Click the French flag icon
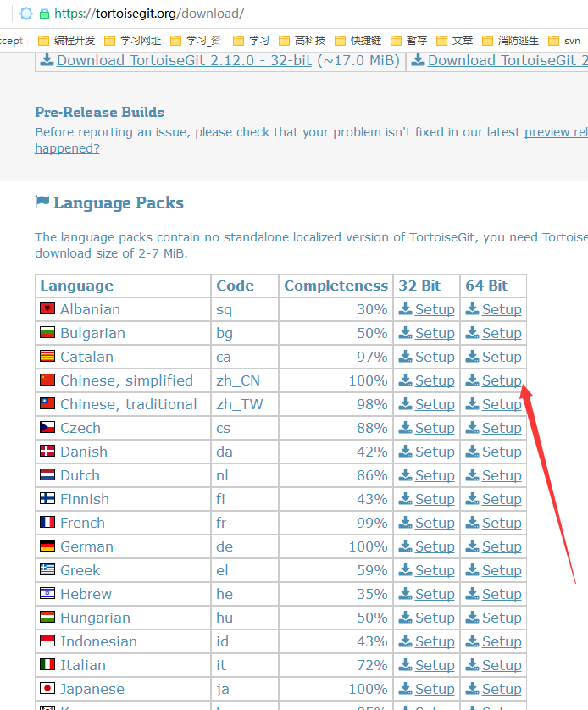Image resolution: width=588 pixels, height=710 pixels. [47, 522]
